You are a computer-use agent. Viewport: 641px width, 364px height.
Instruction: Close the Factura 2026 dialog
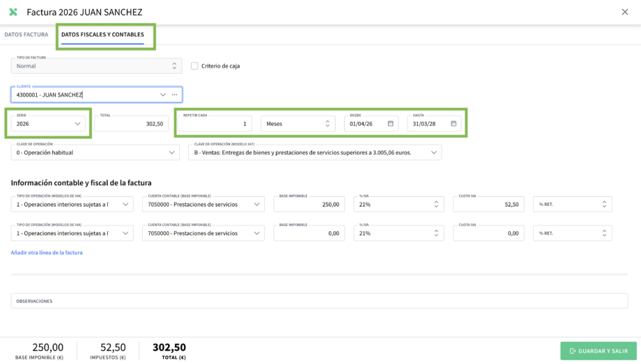coord(624,12)
